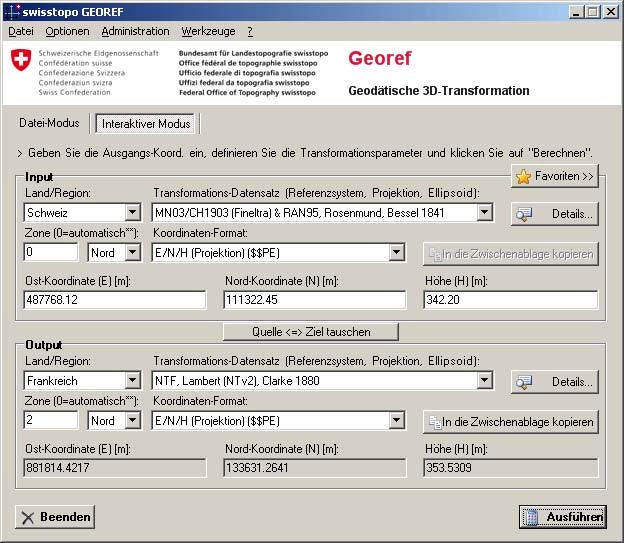Click Quelle <=> Ziel tauschen button
The height and width of the screenshot is (543, 624).
point(311,331)
